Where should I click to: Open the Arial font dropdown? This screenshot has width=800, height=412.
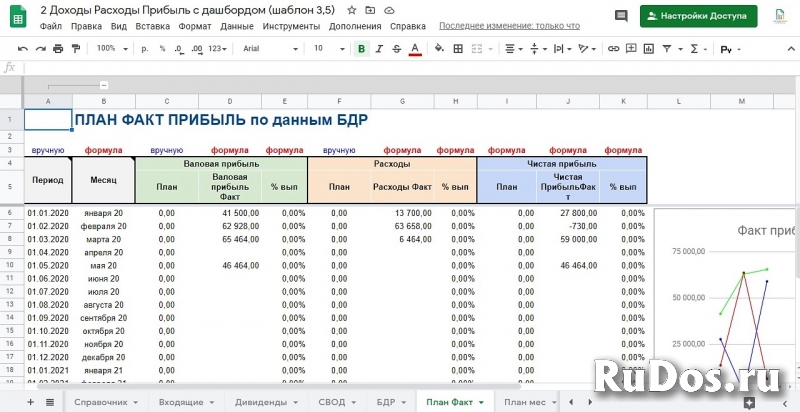coord(270,48)
